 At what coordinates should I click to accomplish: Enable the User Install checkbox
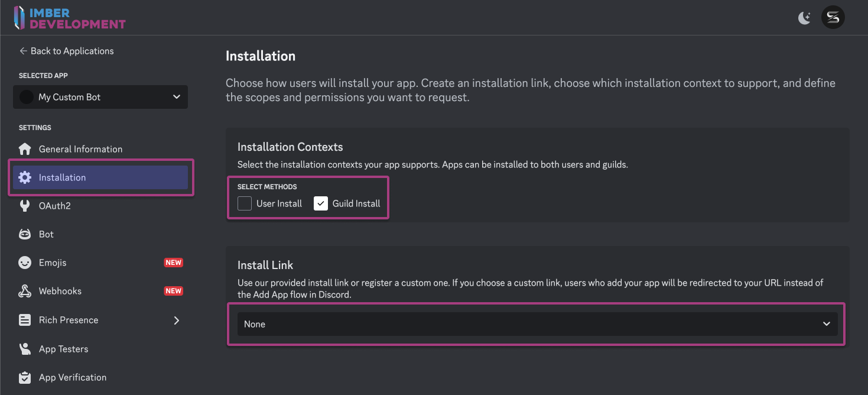(245, 203)
